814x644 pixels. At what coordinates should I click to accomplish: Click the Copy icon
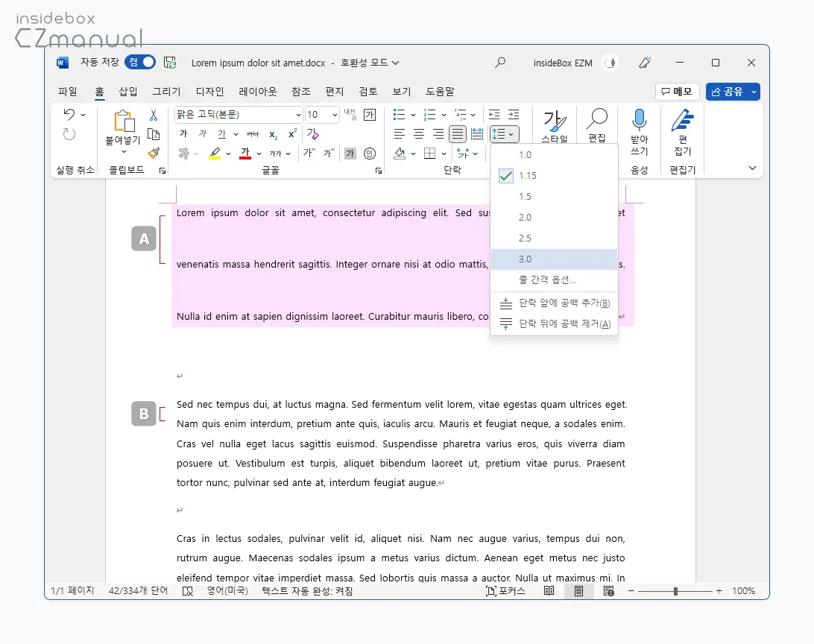tap(154, 134)
